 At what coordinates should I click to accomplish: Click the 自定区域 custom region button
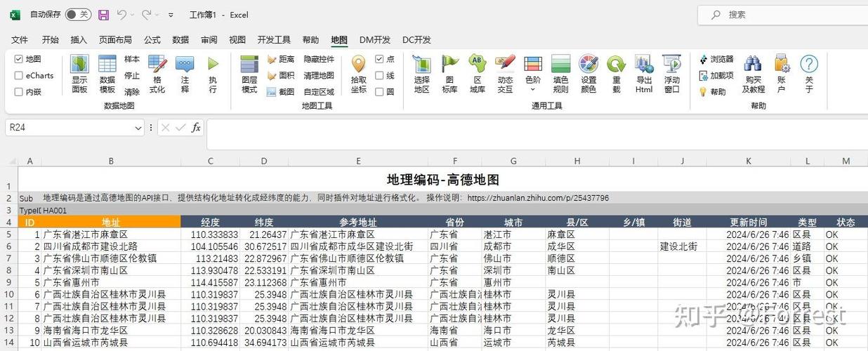pyautogui.click(x=319, y=92)
